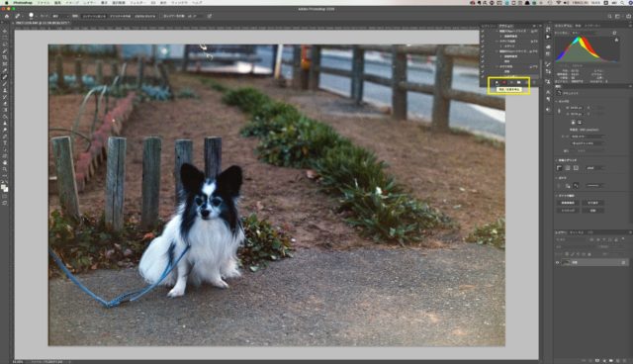Select the Spot Healing Brush tool in the toolbar
This screenshot has height=364, width=633.
[x=5, y=77]
